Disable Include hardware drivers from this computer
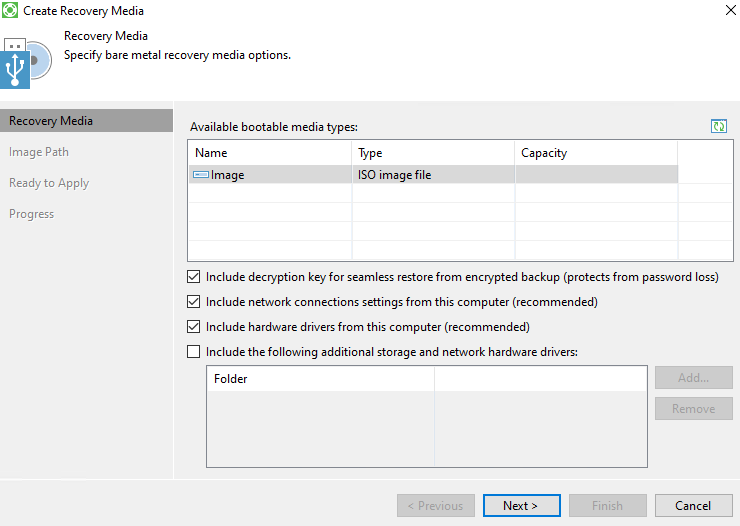This screenshot has height=526, width=740. 193,327
